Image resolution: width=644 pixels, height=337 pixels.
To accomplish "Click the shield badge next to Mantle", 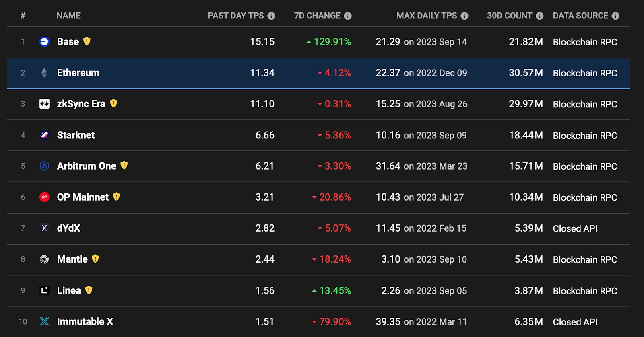I will coord(95,259).
